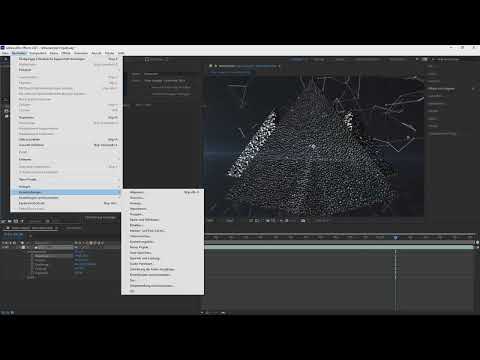Screen dimensions: 480x360
Task: Open Vorschau preferences in the submenu
Action: 163,198
